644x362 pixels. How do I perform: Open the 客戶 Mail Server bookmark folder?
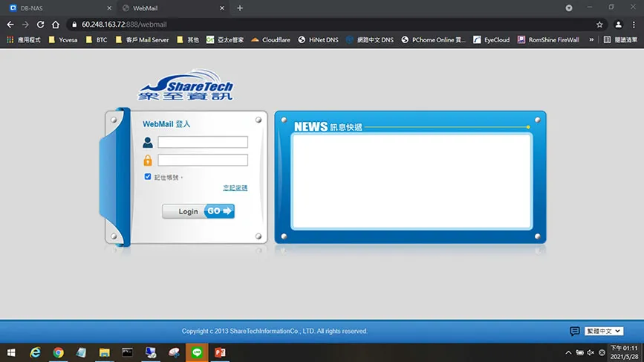click(142, 40)
